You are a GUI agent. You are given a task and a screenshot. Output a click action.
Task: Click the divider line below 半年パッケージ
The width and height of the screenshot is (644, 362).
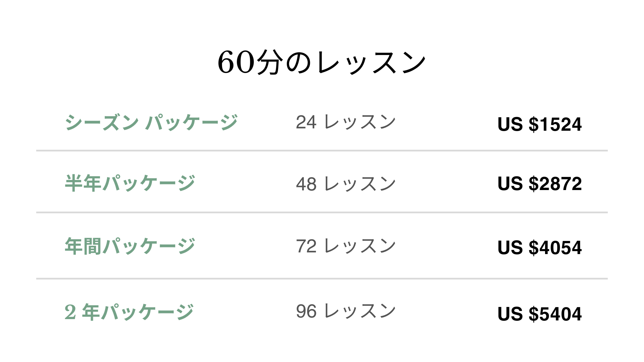point(322,213)
